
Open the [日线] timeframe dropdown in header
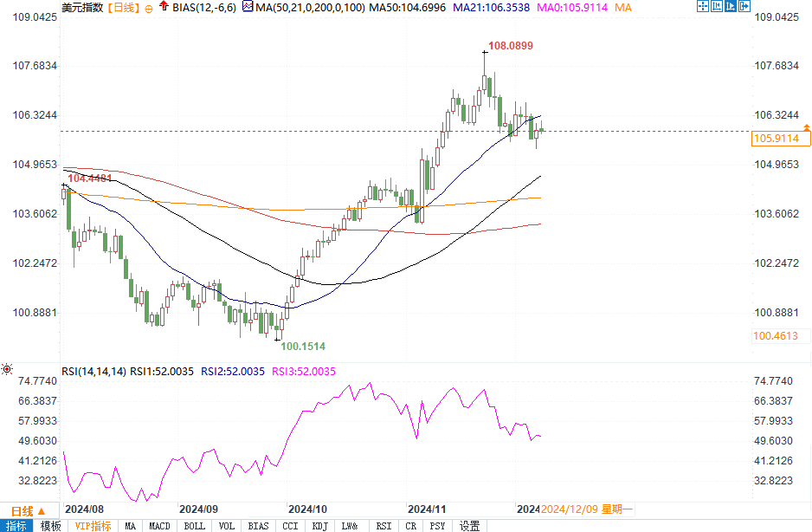coord(121,8)
